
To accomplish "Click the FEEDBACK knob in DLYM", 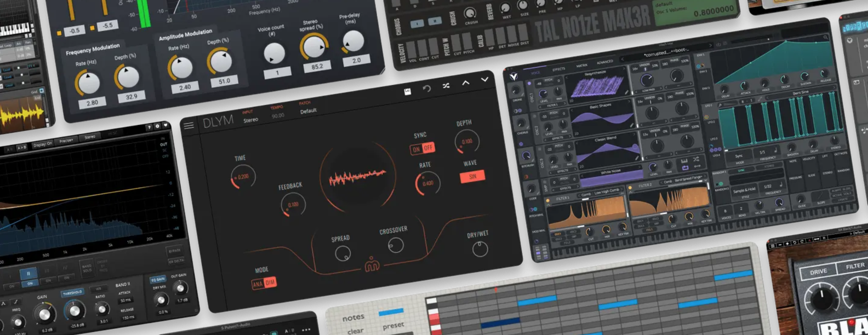I will pyautogui.click(x=293, y=205).
